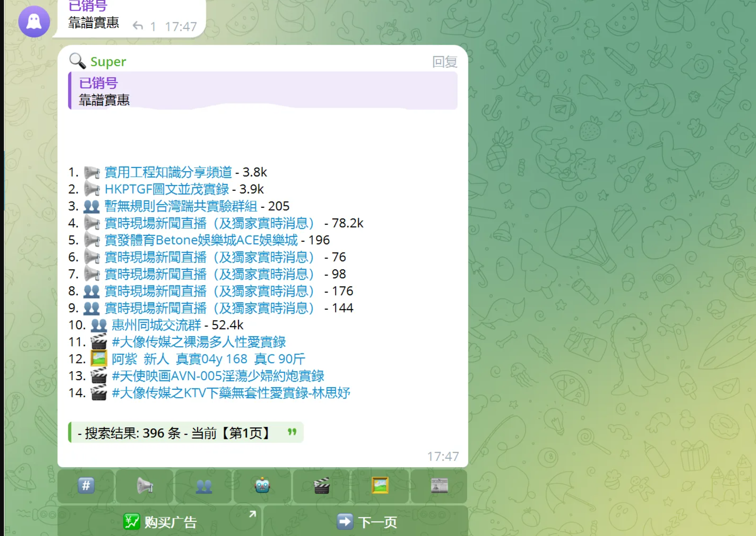
Task: Open 惠州同城交流群 group link
Action: 156,325
